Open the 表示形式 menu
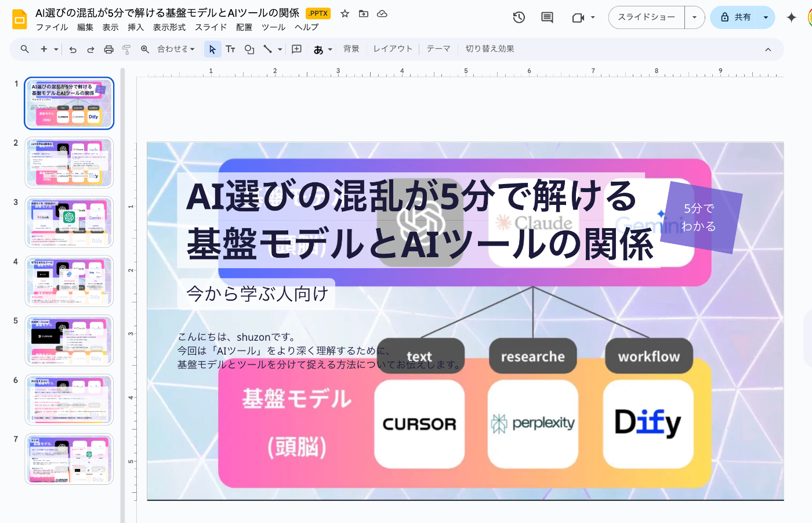The width and height of the screenshot is (812, 523). coord(169,27)
